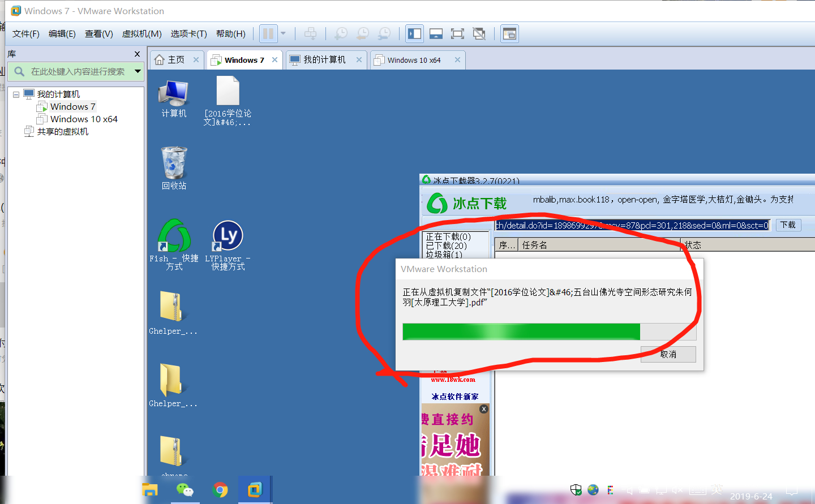Select the 回收站 recycle bin icon

click(174, 169)
